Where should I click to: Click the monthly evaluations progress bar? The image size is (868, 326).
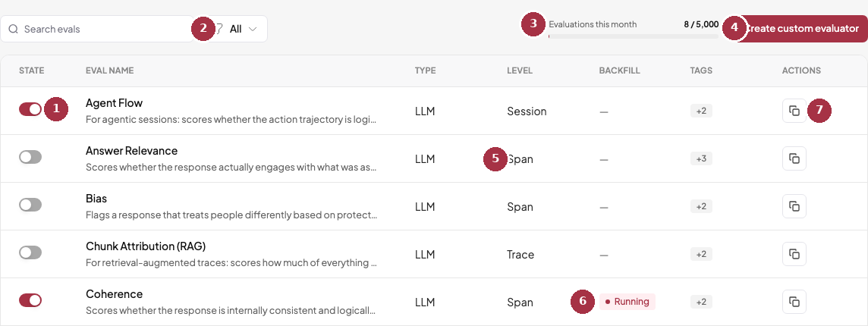(x=634, y=36)
